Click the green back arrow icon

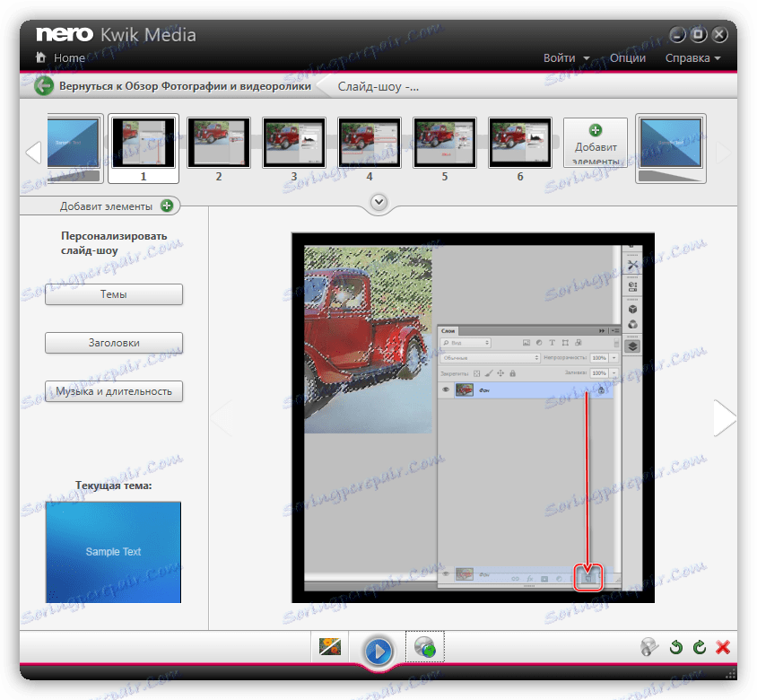[x=44, y=86]
